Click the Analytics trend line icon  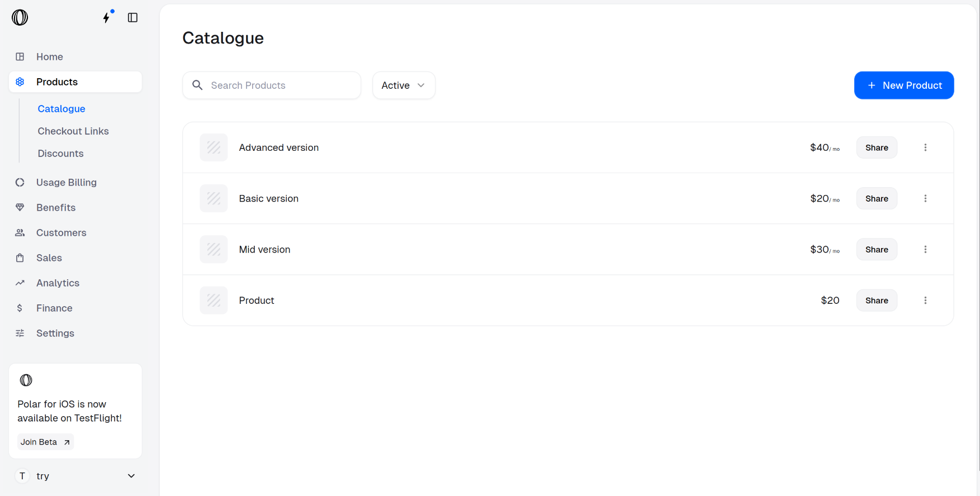coord(20,283)
